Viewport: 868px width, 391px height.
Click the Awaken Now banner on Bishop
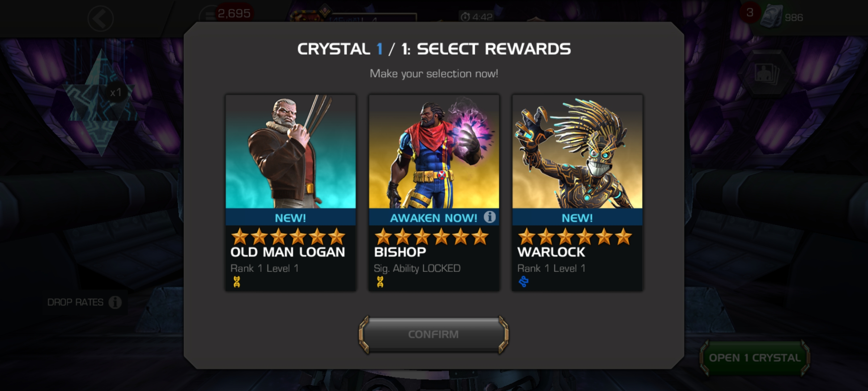[434, 218]
